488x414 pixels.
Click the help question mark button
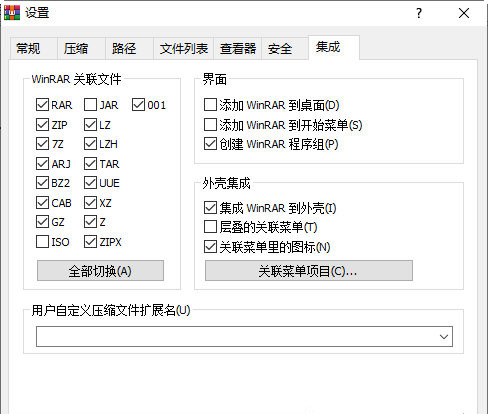tap(419, 13)
